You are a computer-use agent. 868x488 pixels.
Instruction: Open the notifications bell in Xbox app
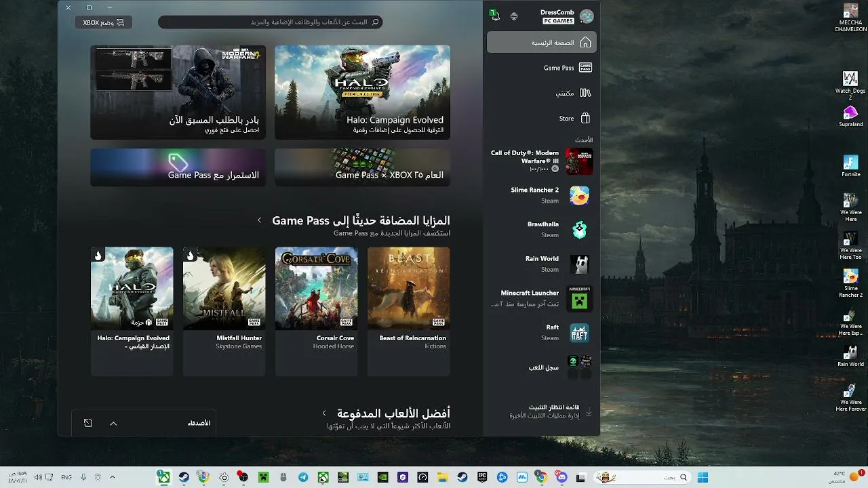tap(495, 16)
